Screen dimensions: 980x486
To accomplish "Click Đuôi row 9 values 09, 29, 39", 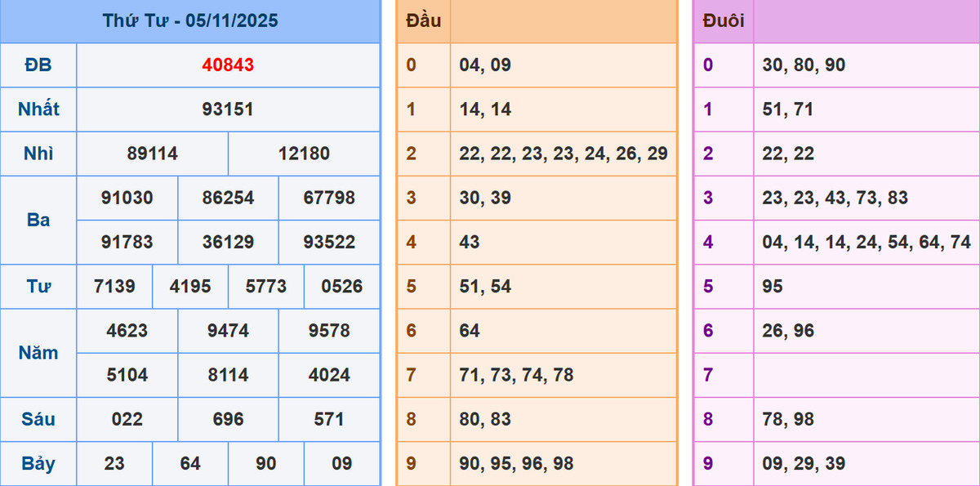I will [804, 463].
